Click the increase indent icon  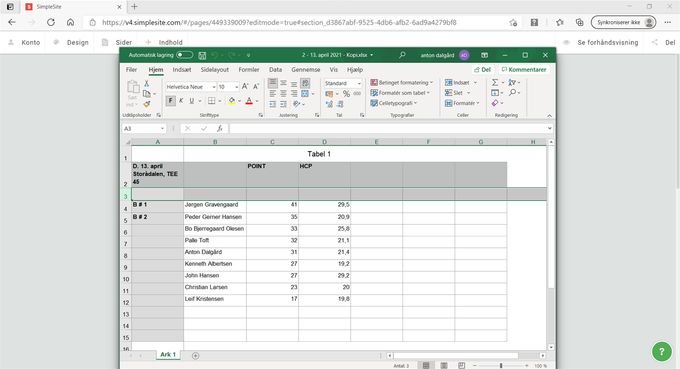click(283, 104)
